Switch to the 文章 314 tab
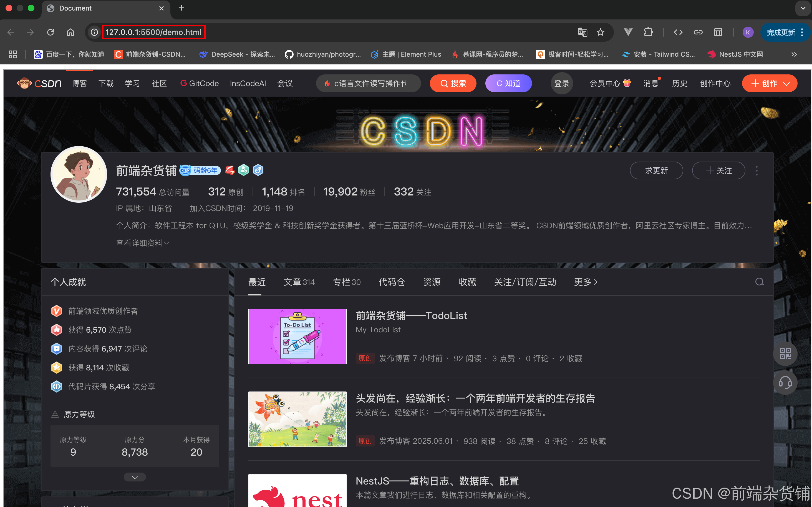The height and width of the screenshot is (507, 812). (x=299, y=282)
